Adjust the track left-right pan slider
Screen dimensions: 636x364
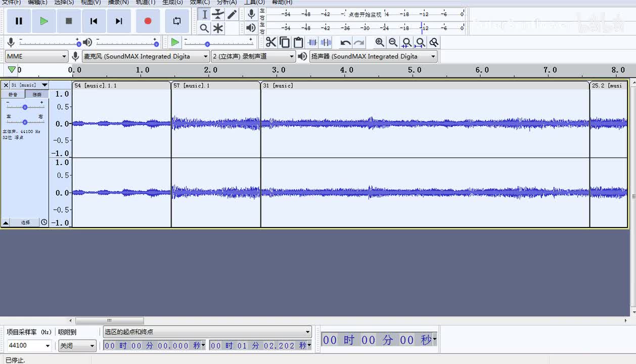[25, 121]
